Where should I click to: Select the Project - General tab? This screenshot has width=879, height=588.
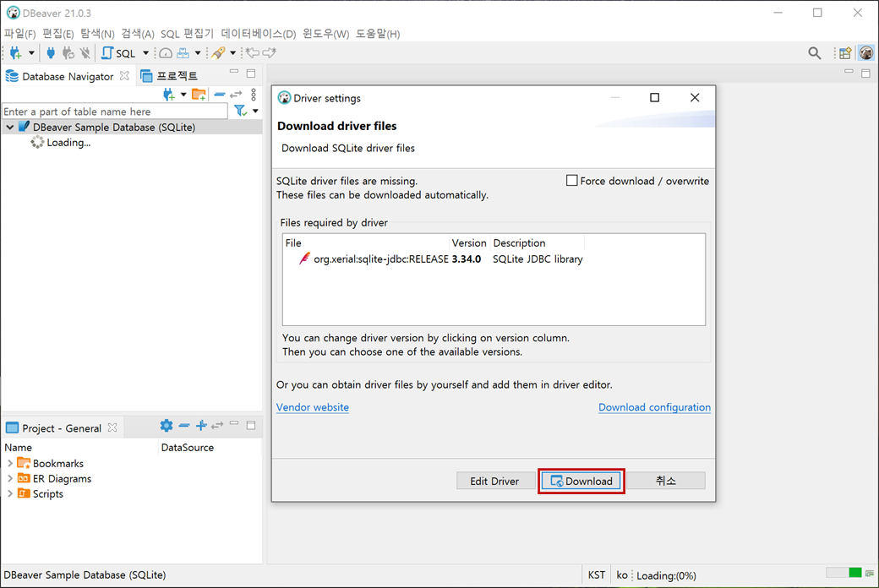tap(62, 428)
